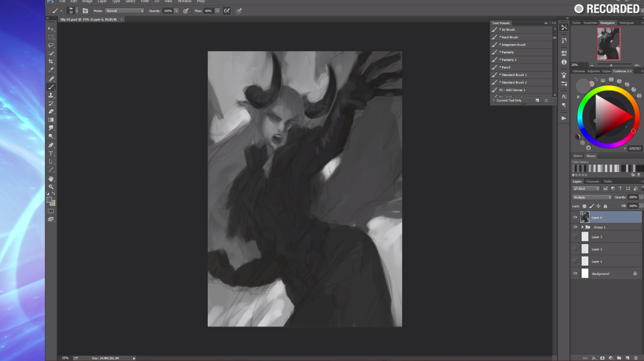Switch to the Channels tab
The image size is (644, 361).
pyautogui.click(x=592, y=181)
